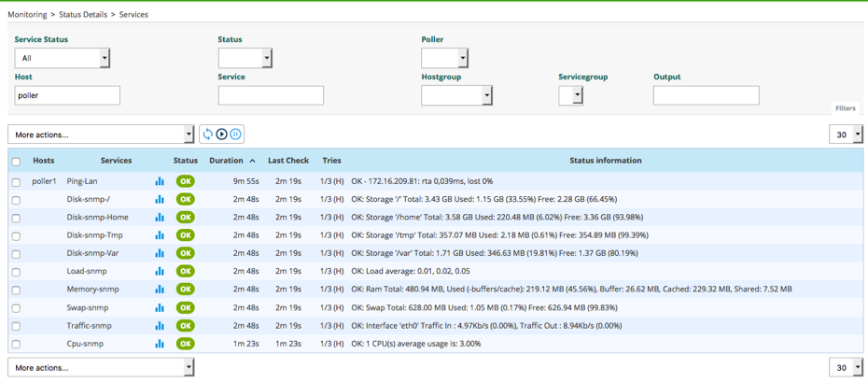Click the graph icon for Disk-snmp-Home
Viewport: 868px width, 383px height.
[x=160, y=218]
